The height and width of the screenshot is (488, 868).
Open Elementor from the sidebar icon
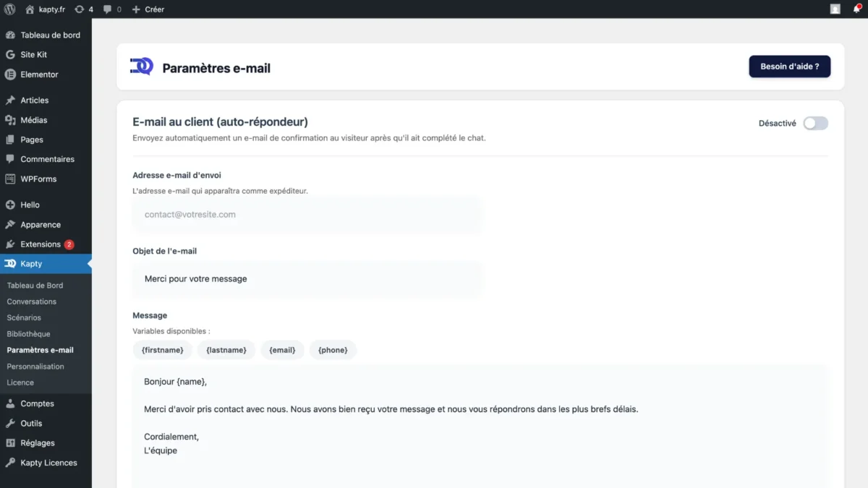point(11,74)
